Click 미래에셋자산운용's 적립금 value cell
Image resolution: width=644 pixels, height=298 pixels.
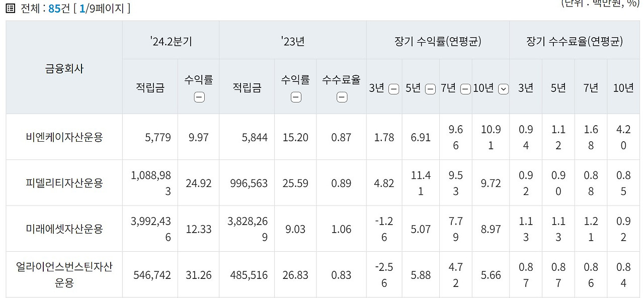point(149,228)
